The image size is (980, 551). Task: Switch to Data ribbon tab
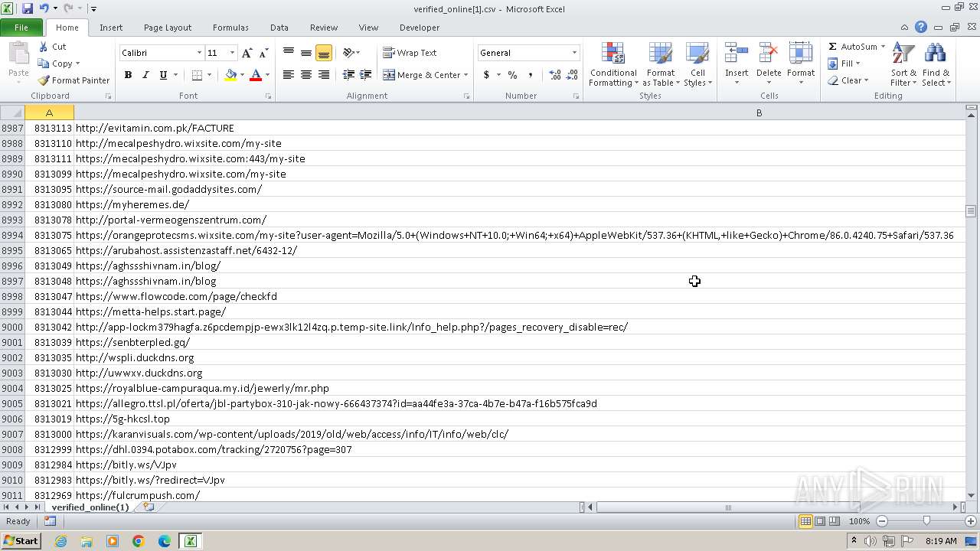pos(279,28)
